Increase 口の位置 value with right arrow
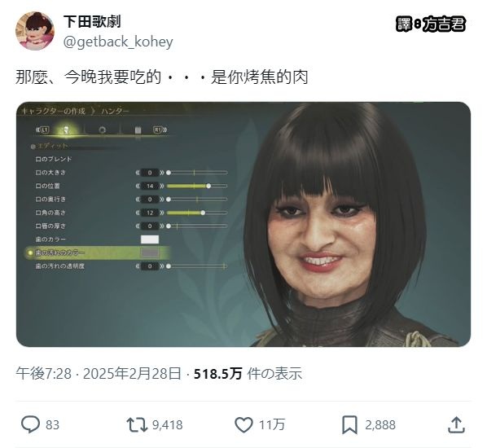Viewport: 487px width, 448px height. coord(162,186)
